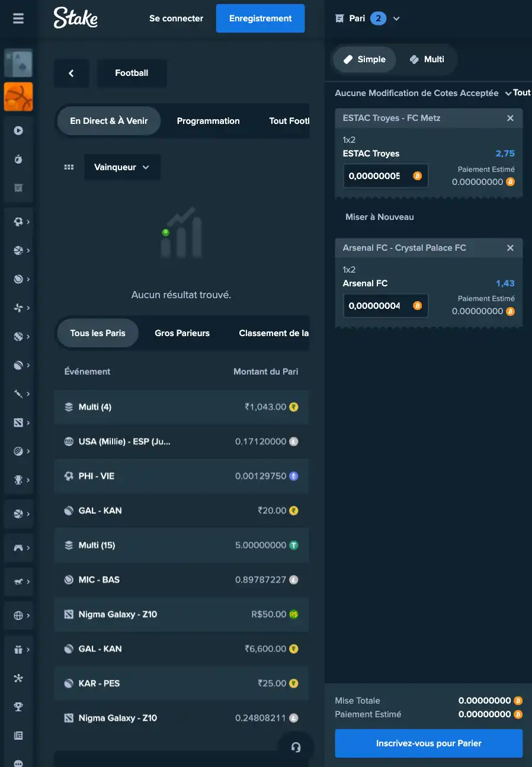Switch to Simple bet mode
532x767 pixels.
pyautogui.click(x=364, y=59)
